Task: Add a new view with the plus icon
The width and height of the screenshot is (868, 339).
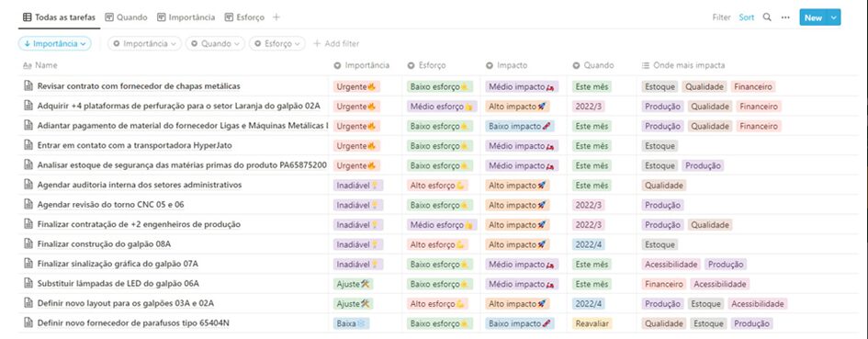Action: (276, 17)
